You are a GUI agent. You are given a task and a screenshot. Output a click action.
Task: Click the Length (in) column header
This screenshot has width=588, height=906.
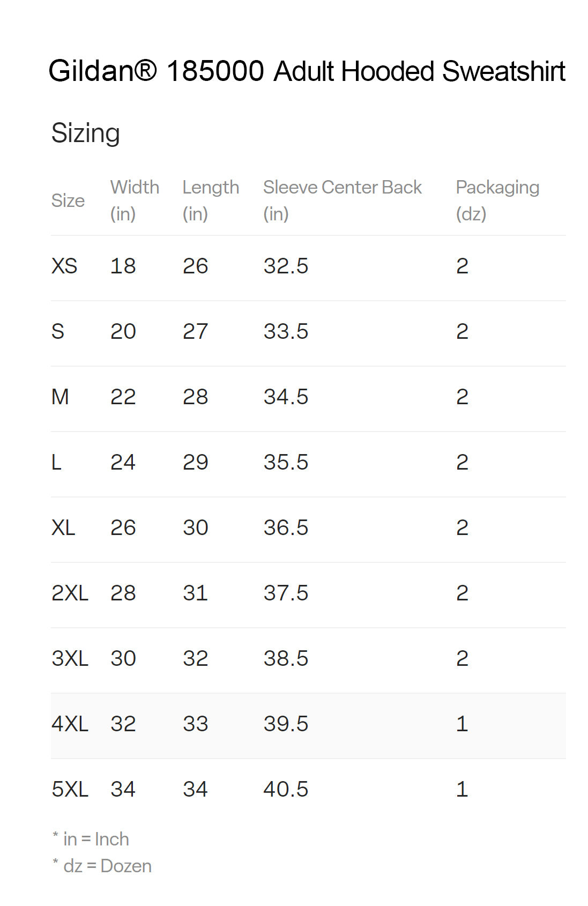(211, 200)
